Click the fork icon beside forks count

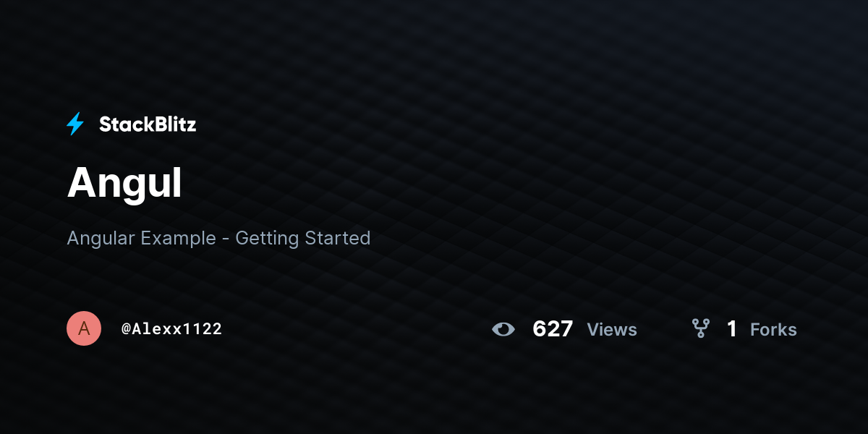click(701, 329)
